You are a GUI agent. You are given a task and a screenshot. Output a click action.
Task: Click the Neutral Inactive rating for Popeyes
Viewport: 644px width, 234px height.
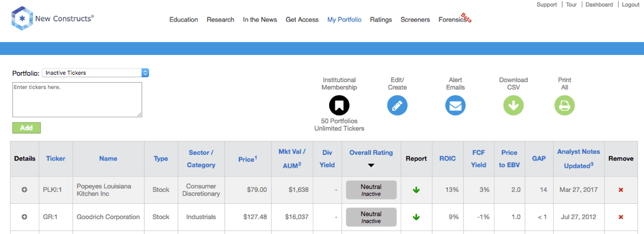371,190
